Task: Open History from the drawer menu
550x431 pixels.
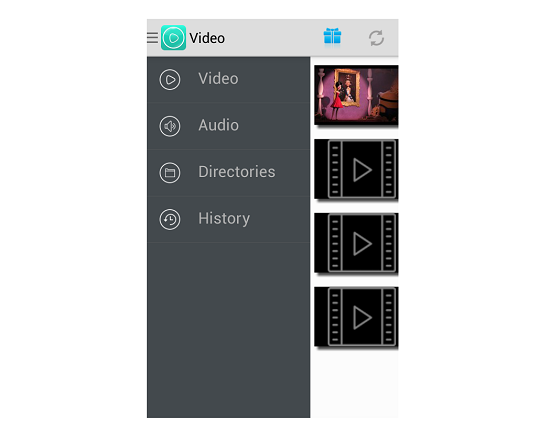Action: 228,220
